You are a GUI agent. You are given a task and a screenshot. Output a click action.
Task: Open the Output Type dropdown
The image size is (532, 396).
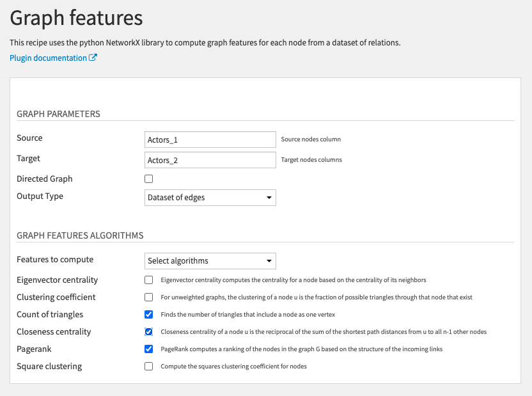(x=210, y=198)
